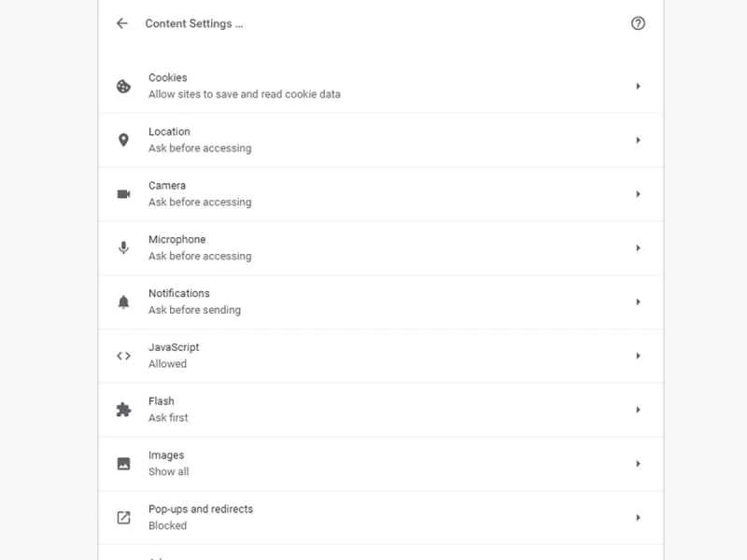
Task: Click the JavaScript code brackets icon
Action: click(123, 356)
